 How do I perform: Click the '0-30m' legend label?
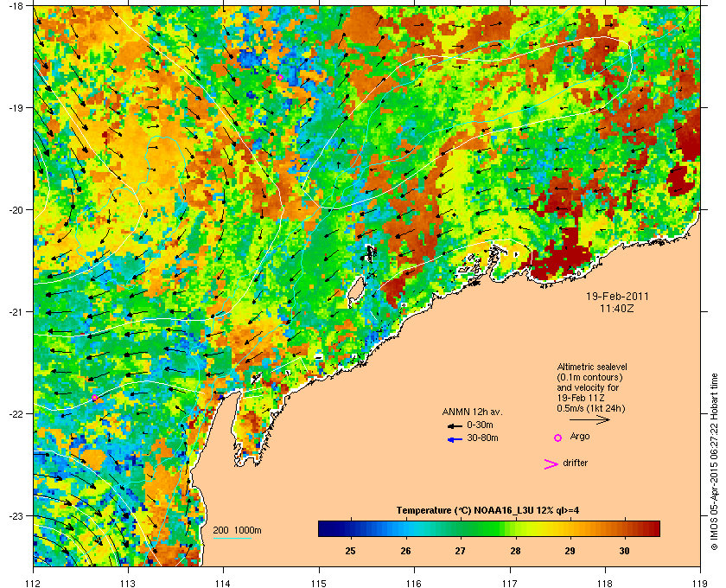(x=480, y=425)
